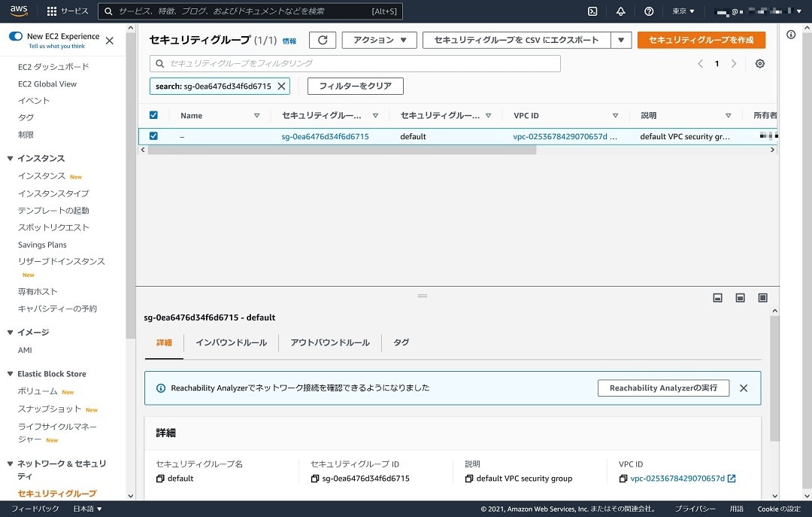Click セキュリティグループを作成 button
Viewport: 812px width, 517px height.
[701, 40]
